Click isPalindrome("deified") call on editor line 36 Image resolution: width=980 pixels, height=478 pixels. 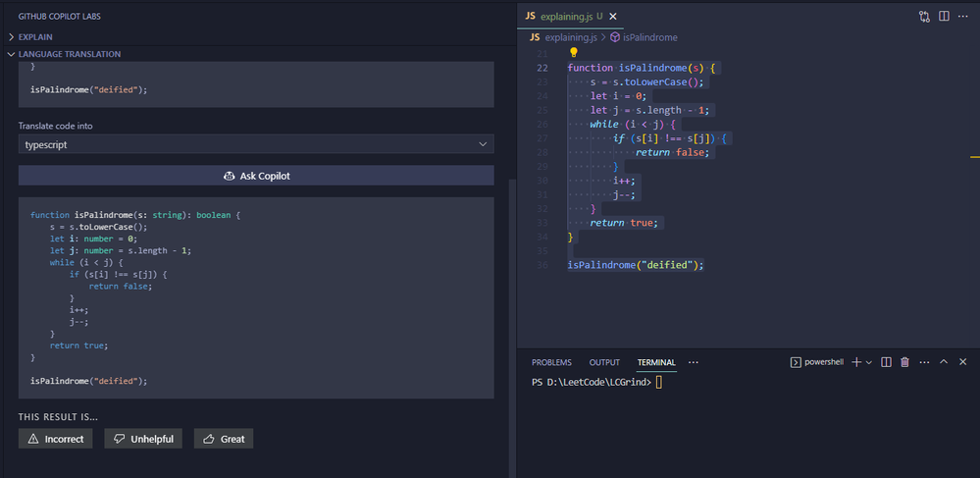coord(636,265)
